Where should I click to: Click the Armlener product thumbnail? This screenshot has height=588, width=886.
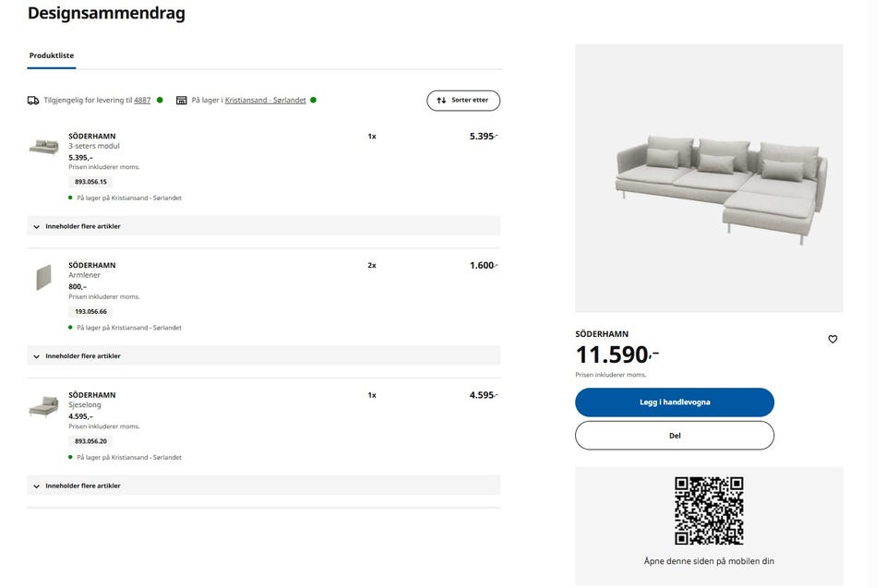point(43,277)
